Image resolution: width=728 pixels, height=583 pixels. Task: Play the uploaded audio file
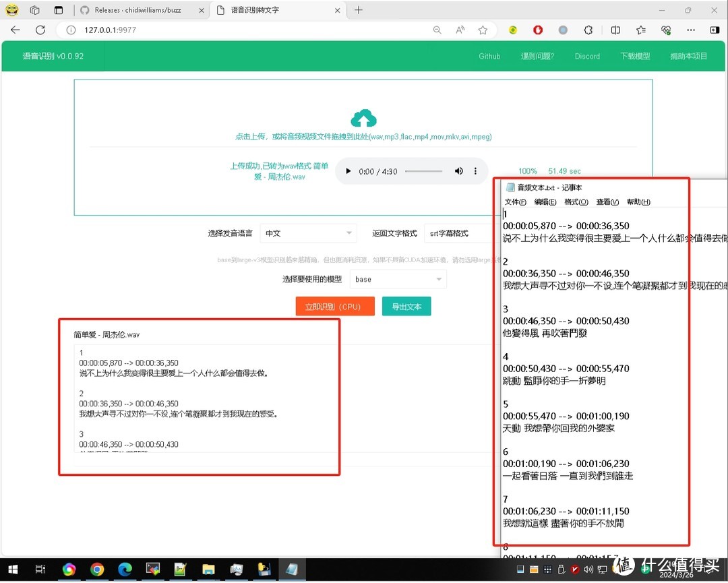click(348, 171)
